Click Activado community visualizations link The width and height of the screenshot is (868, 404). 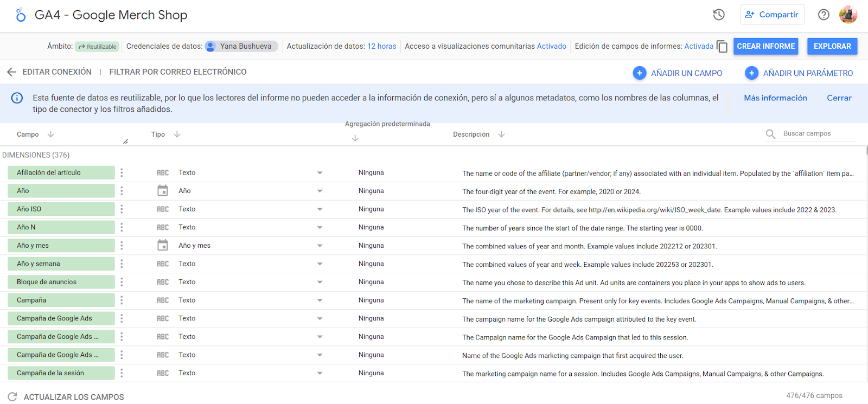pos(552,47)
